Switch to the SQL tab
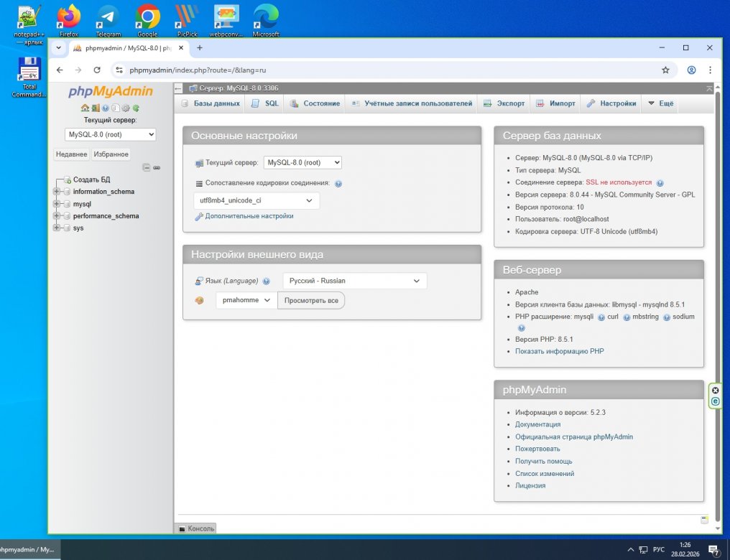Screen dimensions: 730x560 [265, 103]
